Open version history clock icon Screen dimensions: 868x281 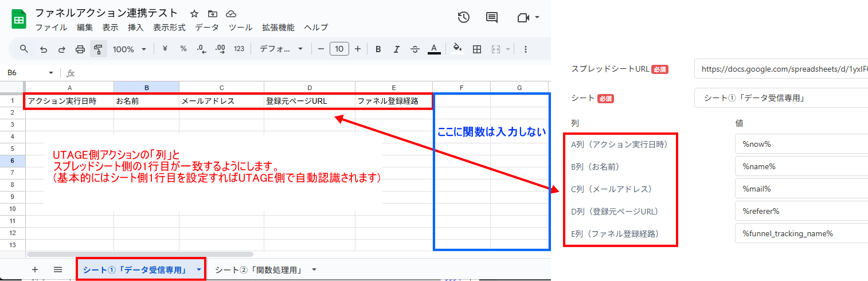[x=463, y=18]
